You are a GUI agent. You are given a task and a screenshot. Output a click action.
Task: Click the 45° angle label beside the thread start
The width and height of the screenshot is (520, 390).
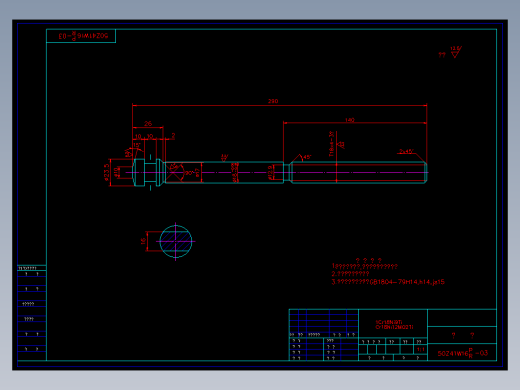(x=307, y=157)
